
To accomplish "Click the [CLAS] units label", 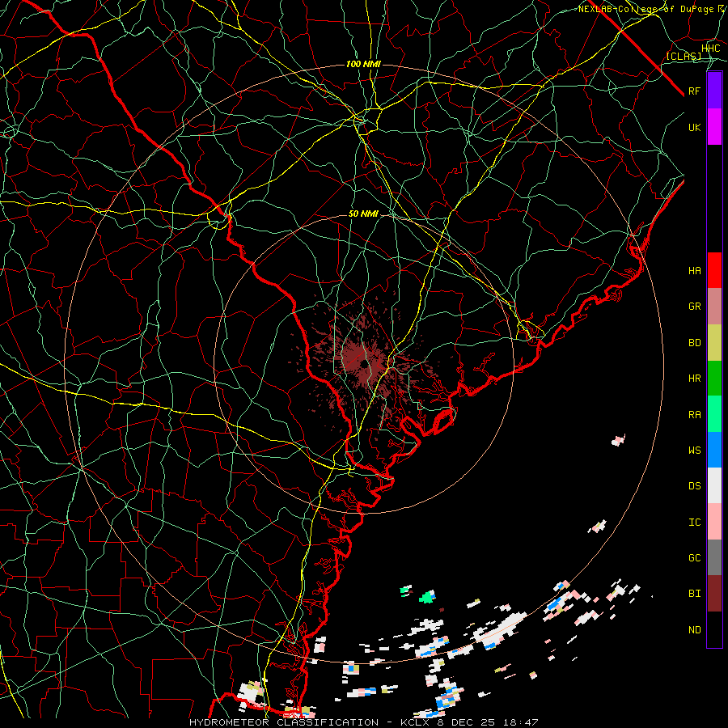I will 684,57.
